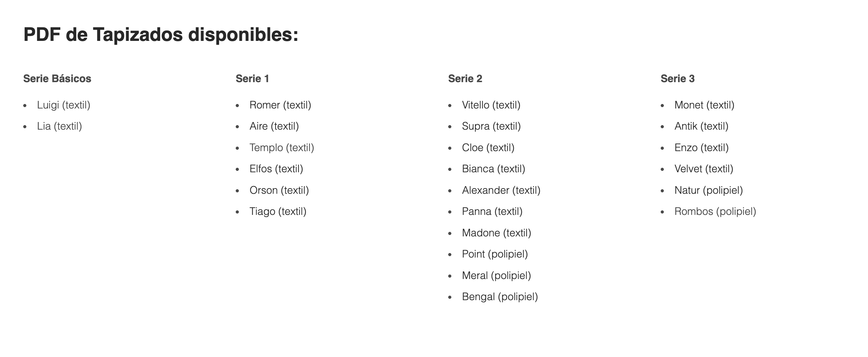This screenshot has height=357, width=868.
Task: Click Velvet (textil) under Serie 3
Action: point(704,169)
